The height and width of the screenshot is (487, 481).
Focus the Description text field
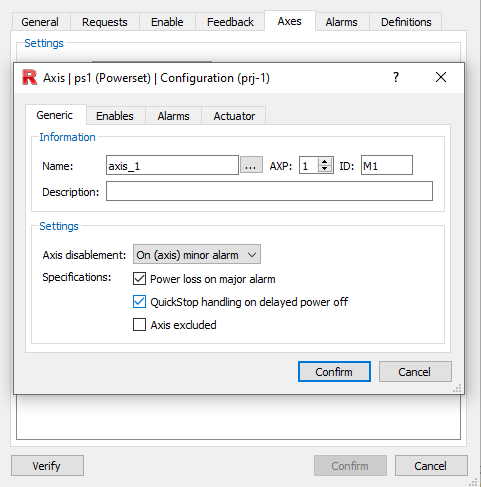click(x=269, y=191)
